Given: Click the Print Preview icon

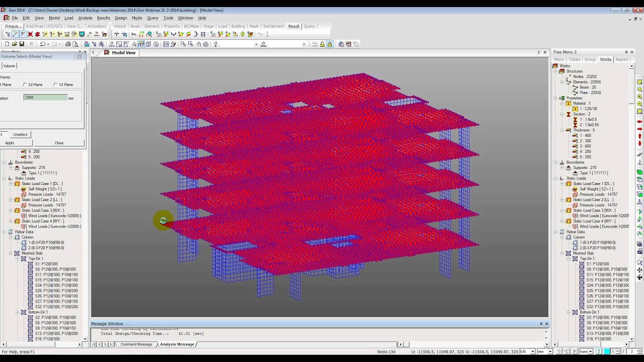Looking at the screenshot, I should point(75,44).
